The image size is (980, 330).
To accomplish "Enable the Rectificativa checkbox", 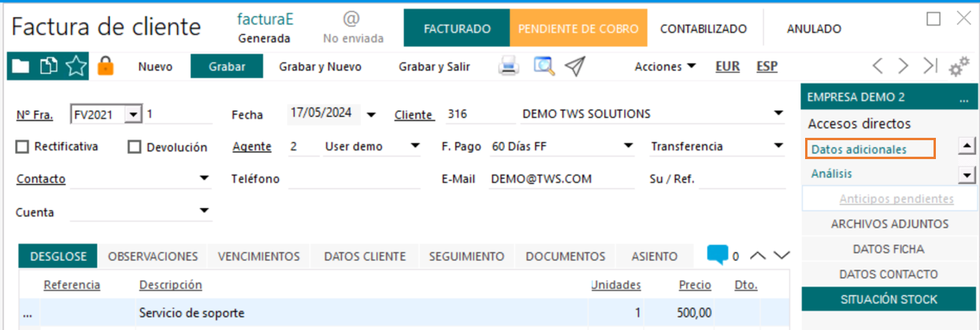I will 22,146.
